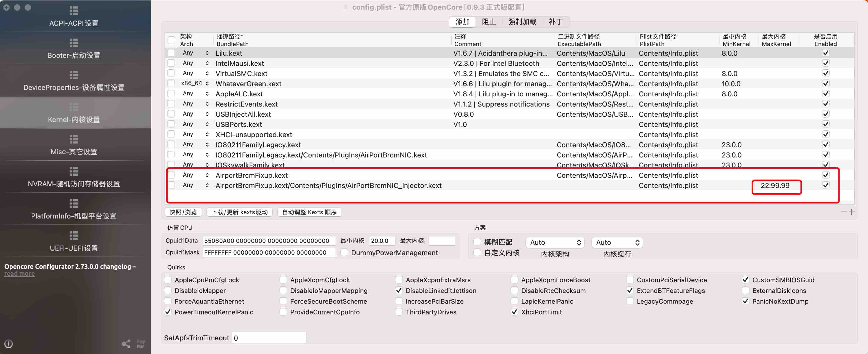
Task: Toggle Enabled checkbox for WhateverGreen.kext
Action: click(826, 84)
